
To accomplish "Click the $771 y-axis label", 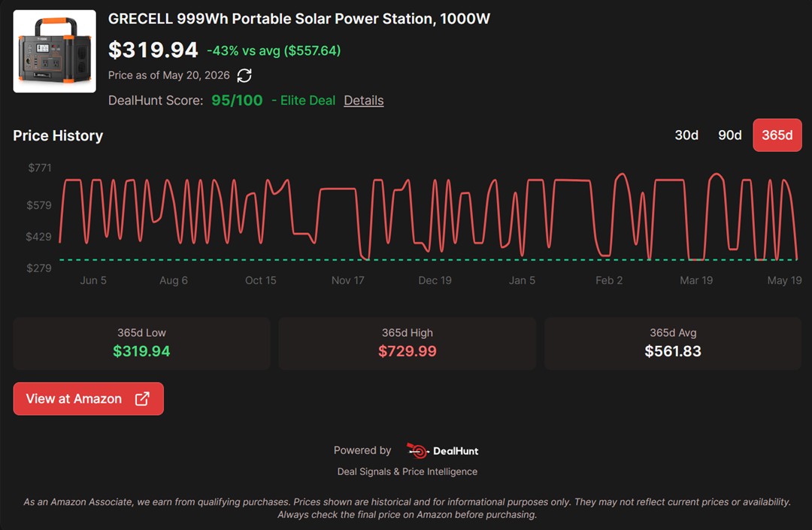I will coord(40,168).
